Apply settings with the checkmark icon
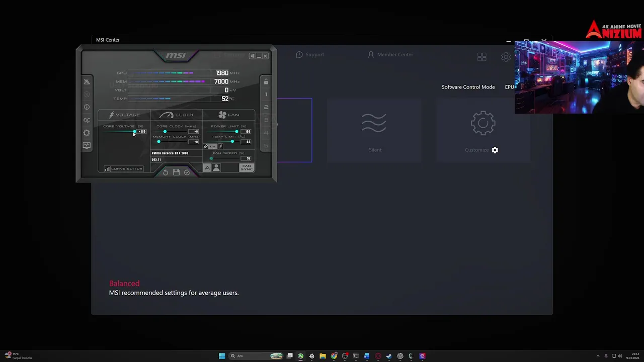The width and height of the screenshot is (644, 362). tap(187, 172)
